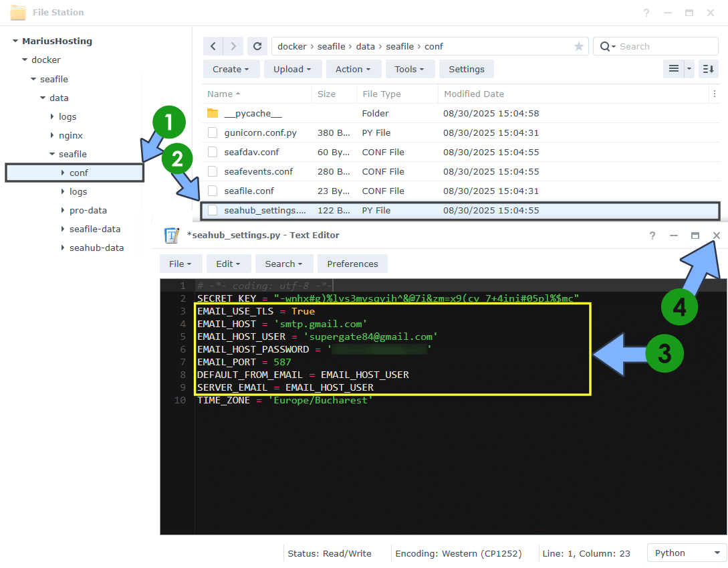Screen dimensions: 728x568
Task: Click inside the Search input field
Action: [666, 46]
